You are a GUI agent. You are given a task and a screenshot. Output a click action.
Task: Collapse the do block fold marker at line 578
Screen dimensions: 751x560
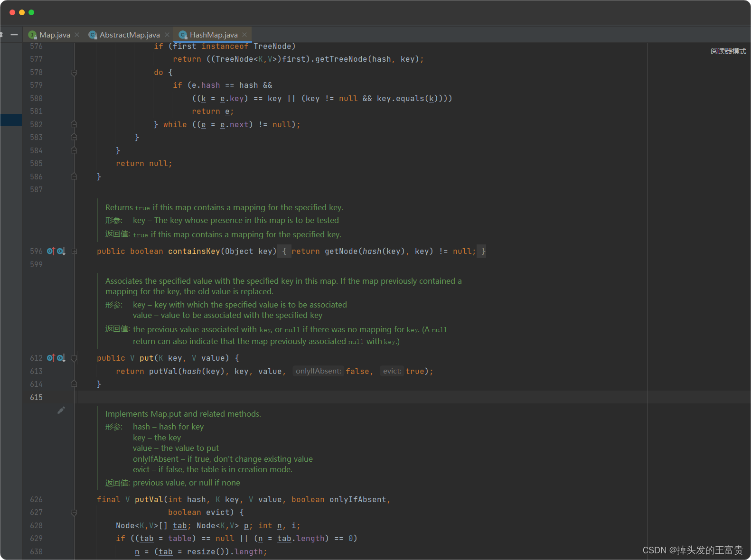click(x=74, y=73)
